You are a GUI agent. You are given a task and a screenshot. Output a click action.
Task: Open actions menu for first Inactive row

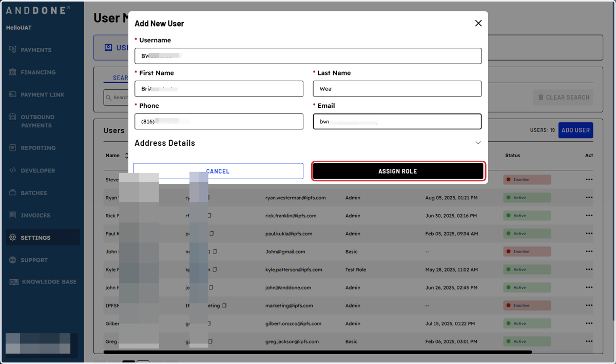click(589, 180)
